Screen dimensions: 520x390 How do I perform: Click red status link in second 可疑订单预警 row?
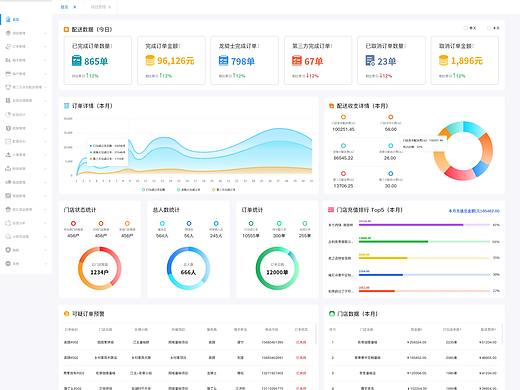pos(301,358)
